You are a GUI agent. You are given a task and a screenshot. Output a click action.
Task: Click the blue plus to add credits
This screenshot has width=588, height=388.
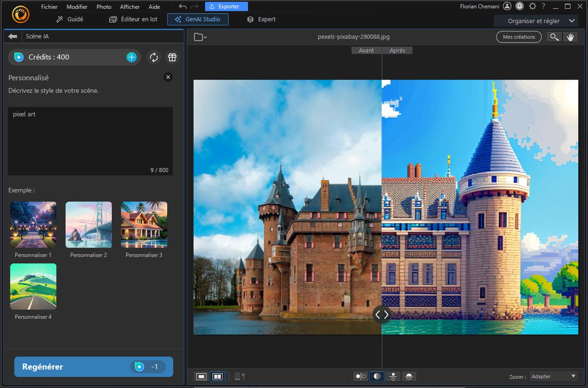point(132,57)
